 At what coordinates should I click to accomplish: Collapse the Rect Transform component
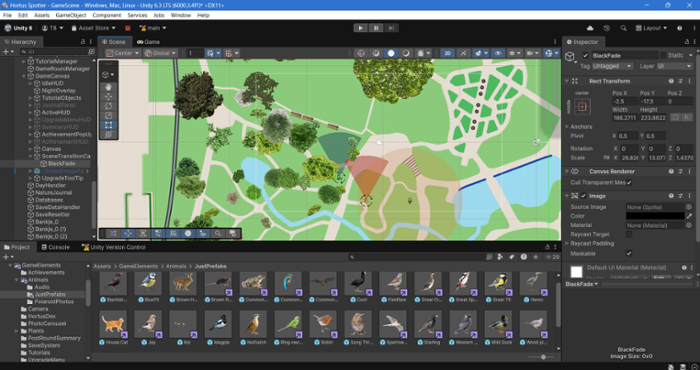[x=567, y=81]
